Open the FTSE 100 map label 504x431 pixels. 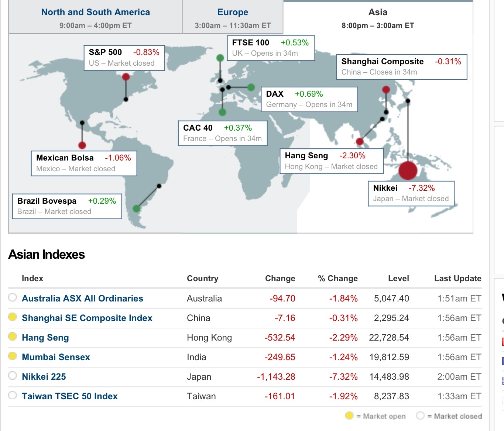click(271, 48)
